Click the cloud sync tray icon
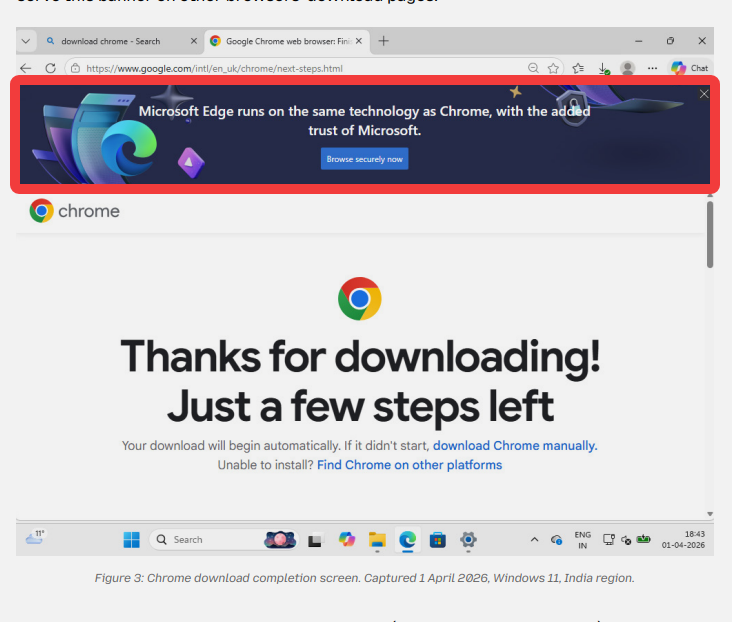732x622 pixels. (x=556, y=540)
